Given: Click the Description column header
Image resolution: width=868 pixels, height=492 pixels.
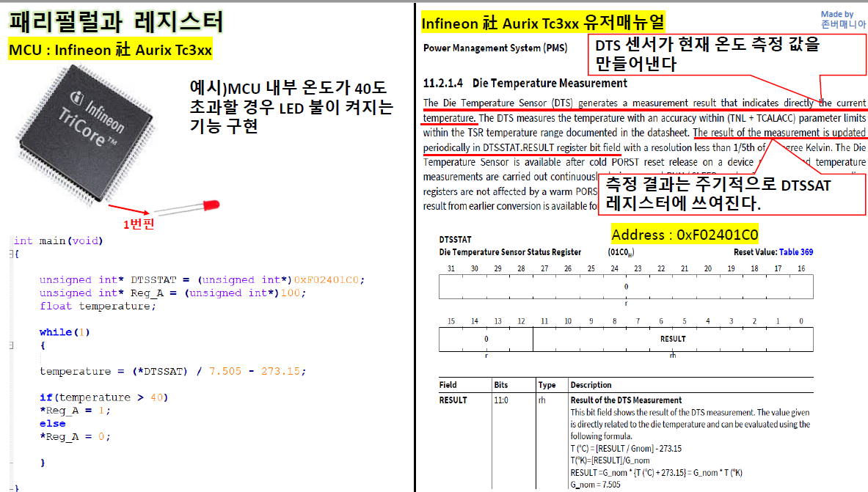Looking at the screenshot, I should click(x=591, y=385).
